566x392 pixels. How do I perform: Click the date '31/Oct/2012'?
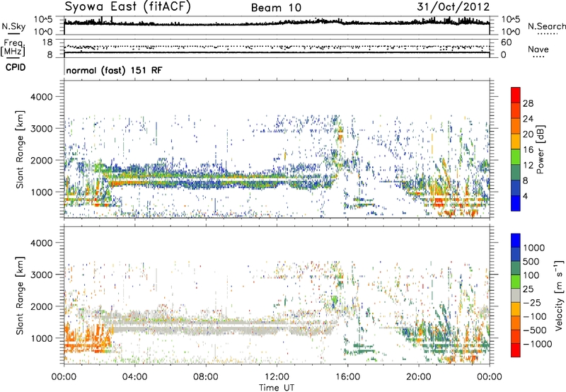454,7
